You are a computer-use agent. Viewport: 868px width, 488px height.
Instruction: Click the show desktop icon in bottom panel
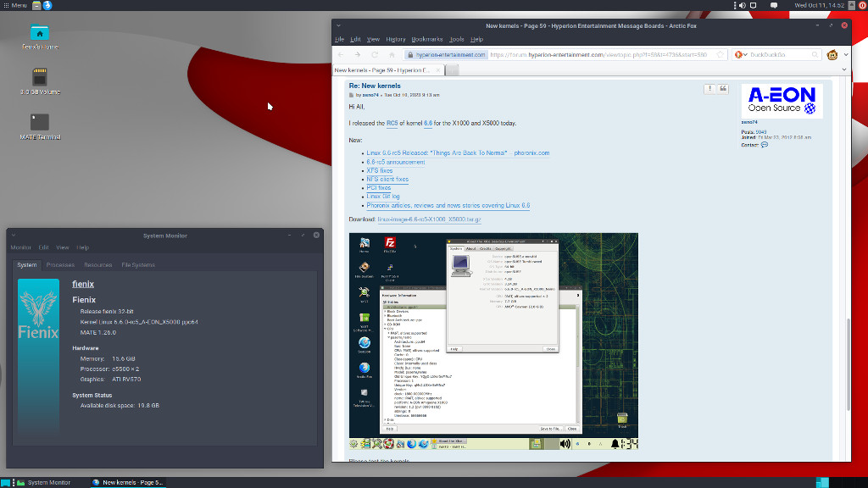(5, 482)
